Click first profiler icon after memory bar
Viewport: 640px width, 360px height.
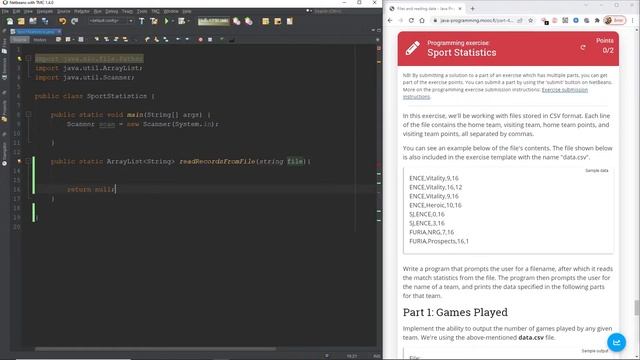click(x=237, y=21)
